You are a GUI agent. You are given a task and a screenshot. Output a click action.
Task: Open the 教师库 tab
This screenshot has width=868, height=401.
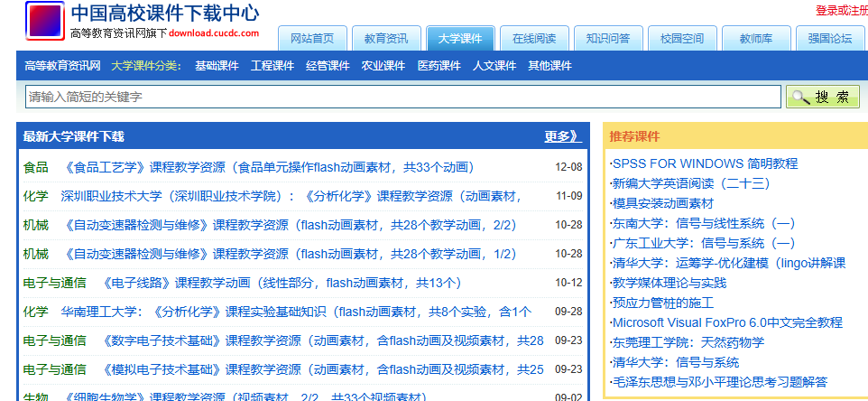(x=756, y=39)
